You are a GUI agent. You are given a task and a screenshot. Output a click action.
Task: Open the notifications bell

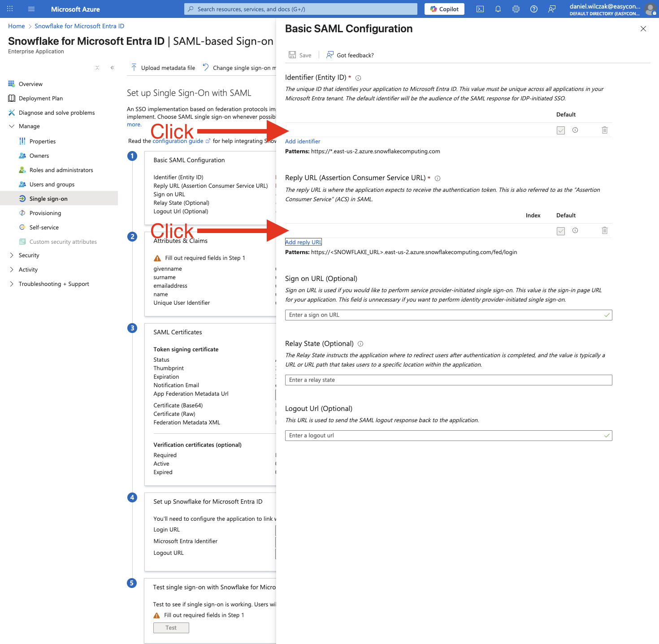click(x=498, y=9)
